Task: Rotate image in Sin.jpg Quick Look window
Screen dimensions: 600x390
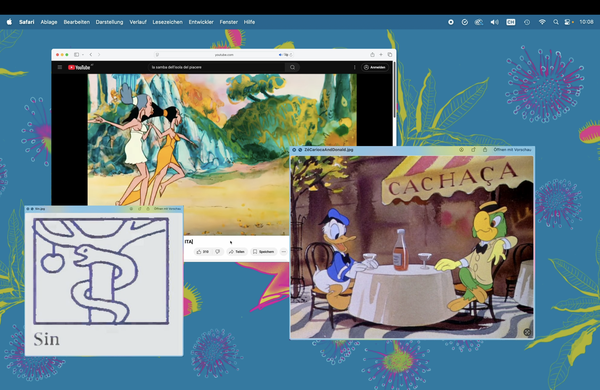Action: click(x=140, y=209)
